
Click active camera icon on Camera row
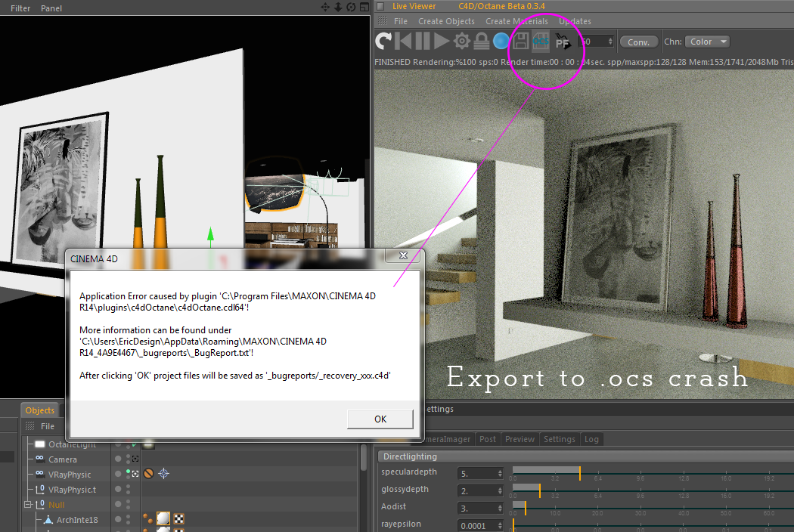tap(135, 459)
